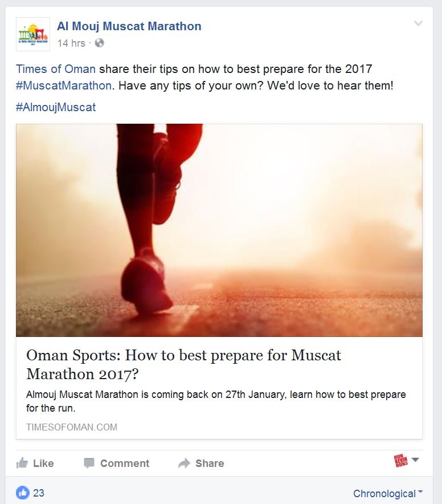Open the Chronological comment sorting dropdown
Screen dimensions: 442x504
388,493
